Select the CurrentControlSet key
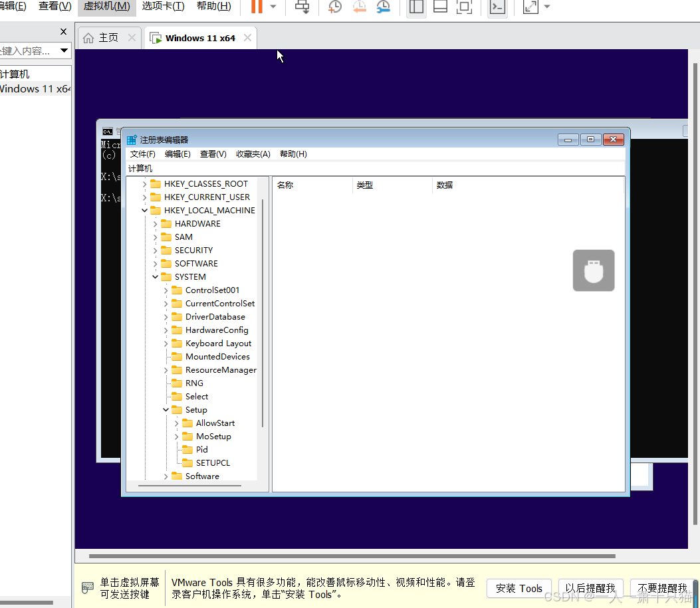The height and width of the screenshot is (608, 700). (219, 304)
